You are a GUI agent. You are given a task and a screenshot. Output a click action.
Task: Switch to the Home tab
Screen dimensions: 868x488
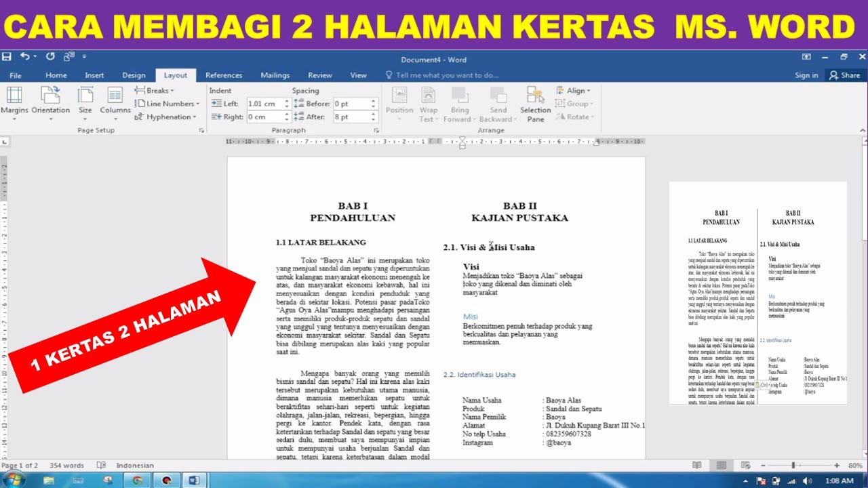click(x=56, y=75)
